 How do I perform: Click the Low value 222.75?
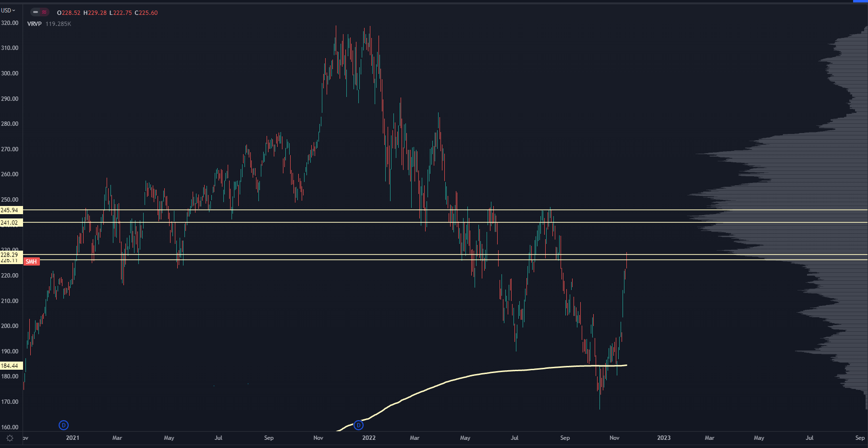122,13
